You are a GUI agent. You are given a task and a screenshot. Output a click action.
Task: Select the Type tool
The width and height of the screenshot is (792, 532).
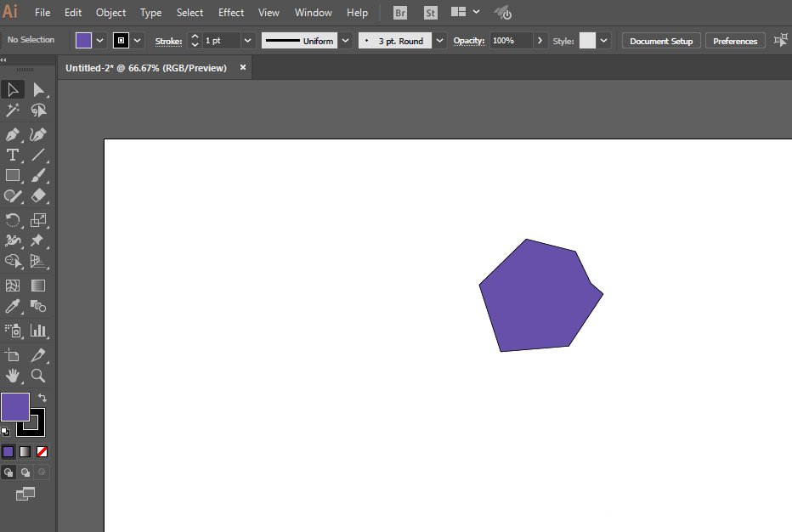click(13, 156)
